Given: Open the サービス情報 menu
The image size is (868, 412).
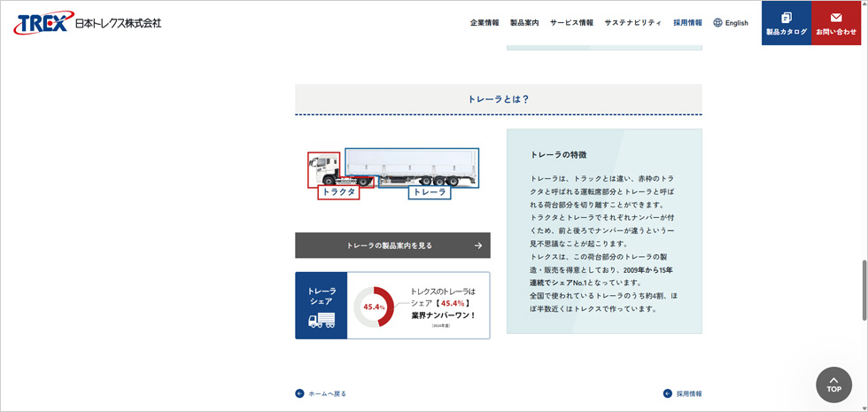Looking at the screenshot, I should pos(571,23).
